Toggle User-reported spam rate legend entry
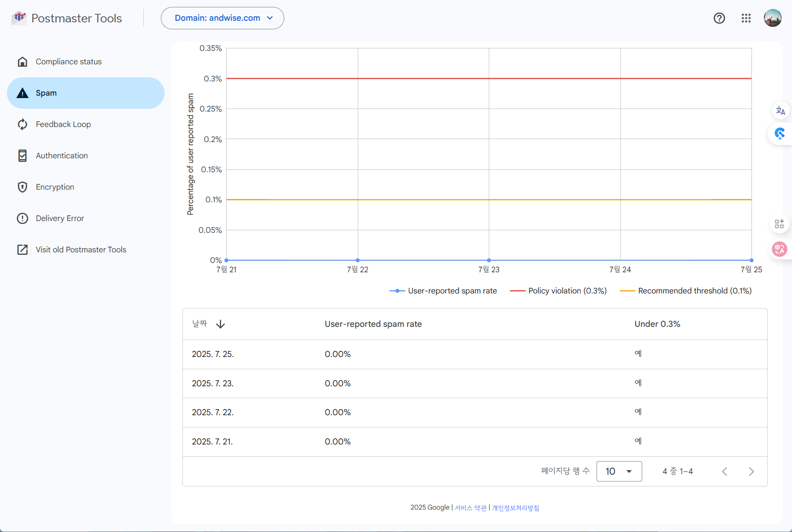The width and height of the screenshot is (792, 532). [x=443, y=291]
